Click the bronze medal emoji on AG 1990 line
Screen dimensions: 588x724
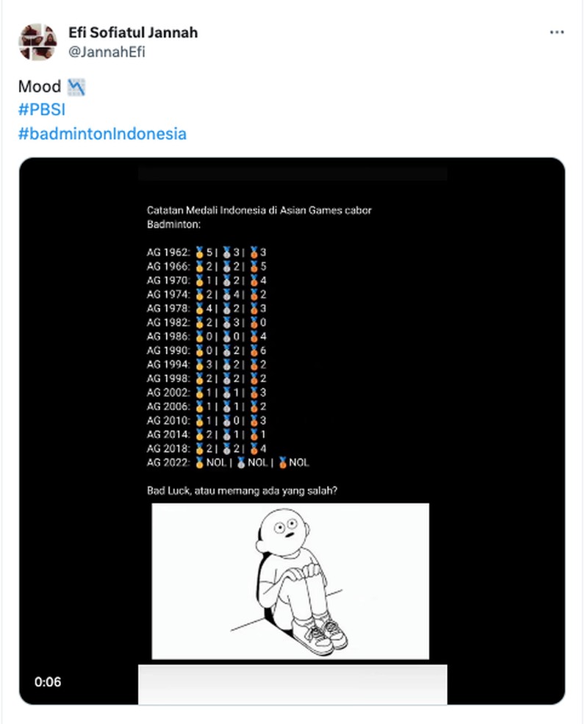[254, 351]
